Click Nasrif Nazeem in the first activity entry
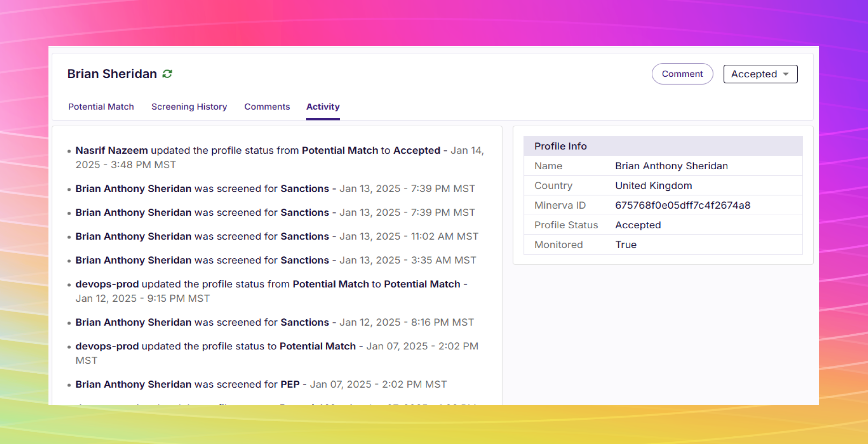This screenshot has width=868, height=445. 111,151
